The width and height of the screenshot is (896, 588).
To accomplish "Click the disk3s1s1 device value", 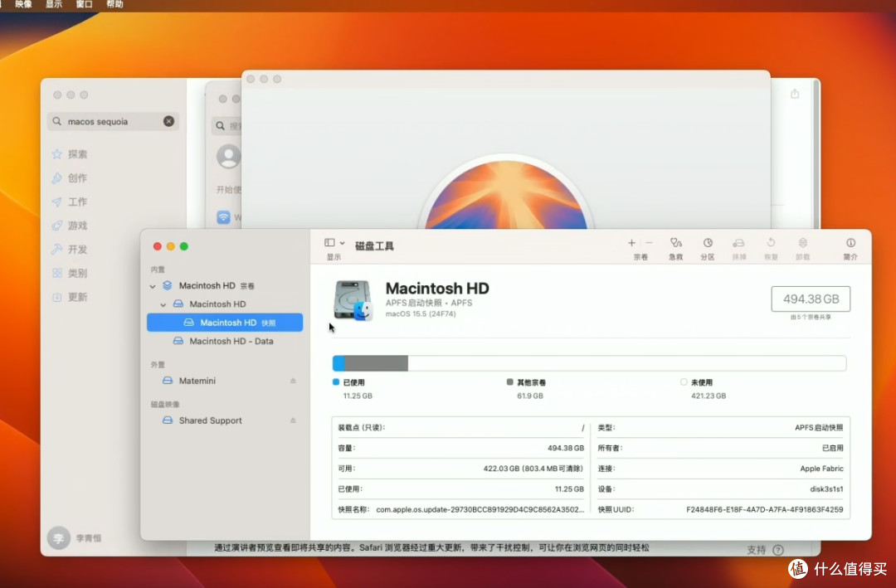I will [826, 489].
